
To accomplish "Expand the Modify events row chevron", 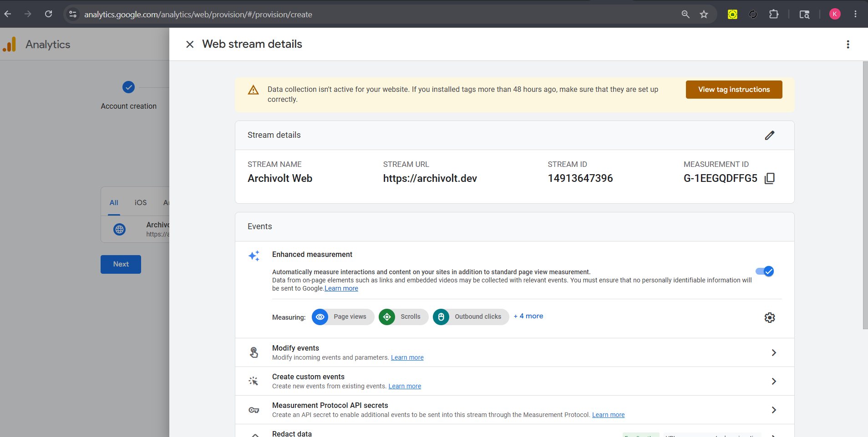I will [774, 352].
